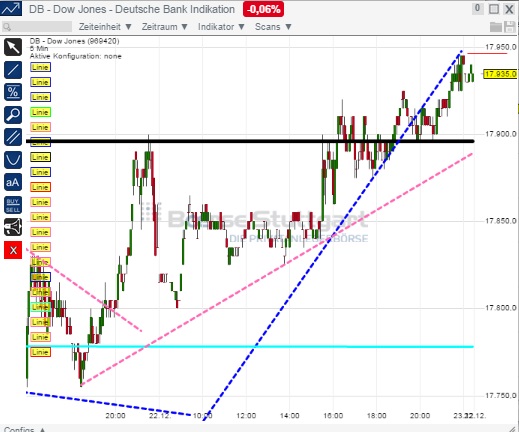519x432 pixels.
Task: Open the Zeiteinheit dropdown
Action: tap(105, 27)
